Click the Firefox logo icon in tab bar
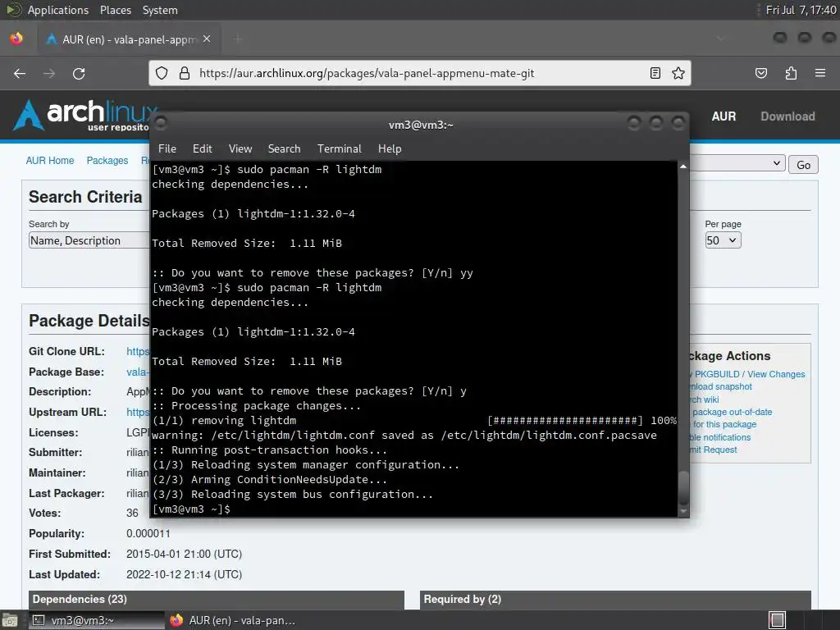Screen dimensions: 840x630 [x=16, y=39]
